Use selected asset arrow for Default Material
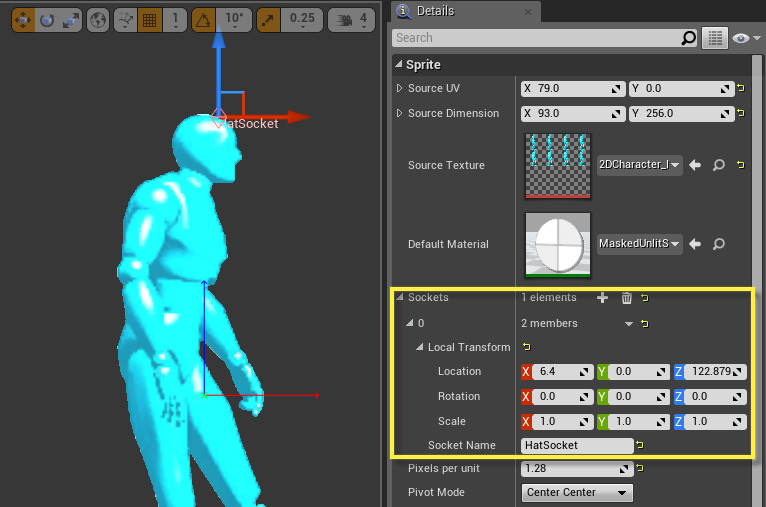The height and width of the screenshot is (507, 766). (x=696, y=244)
